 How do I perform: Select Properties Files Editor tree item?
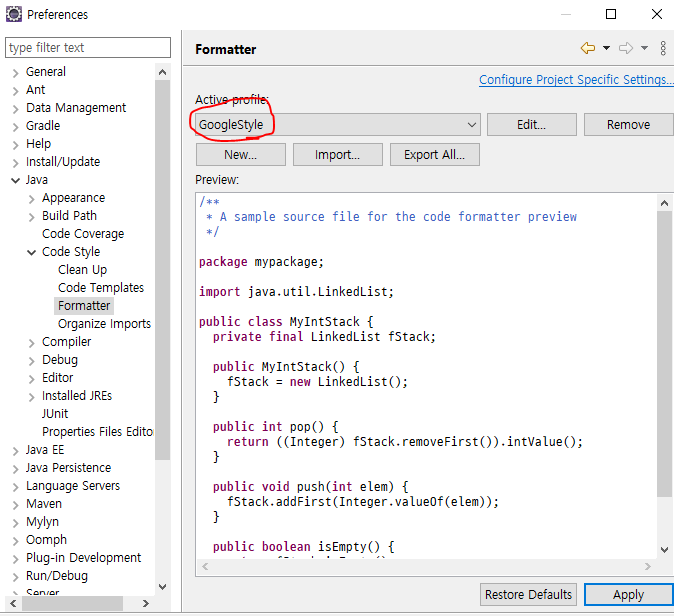point(98,432)
